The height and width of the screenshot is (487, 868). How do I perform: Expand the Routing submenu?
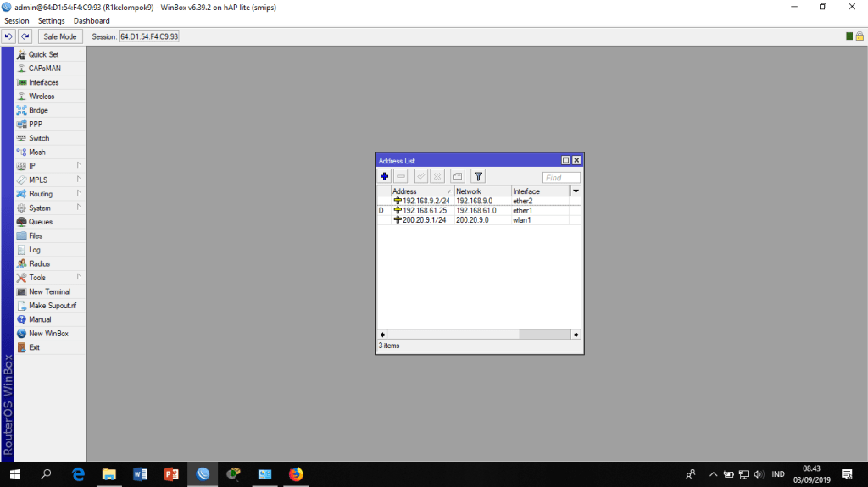click(x=40, y=194)
